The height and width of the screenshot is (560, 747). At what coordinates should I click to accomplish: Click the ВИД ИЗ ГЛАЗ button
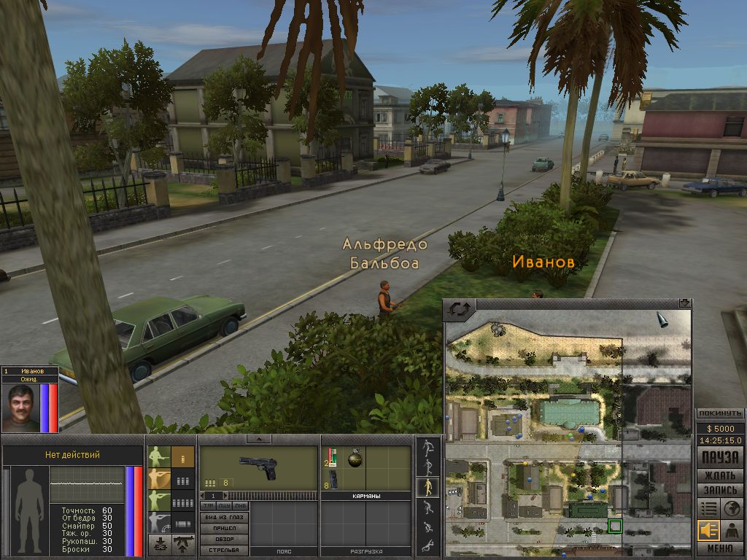coord(225,517)
